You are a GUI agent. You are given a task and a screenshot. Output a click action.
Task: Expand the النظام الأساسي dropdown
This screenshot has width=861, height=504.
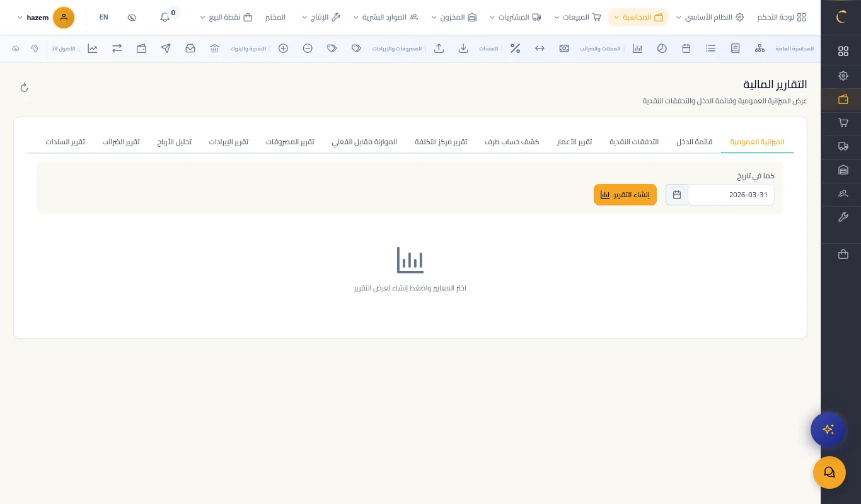(710, 17)
